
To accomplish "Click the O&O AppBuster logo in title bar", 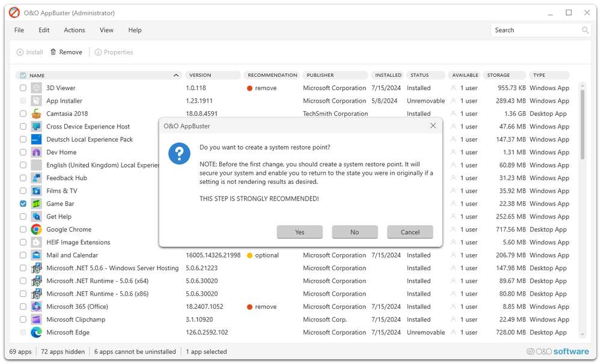I will (x=14, y=13).
